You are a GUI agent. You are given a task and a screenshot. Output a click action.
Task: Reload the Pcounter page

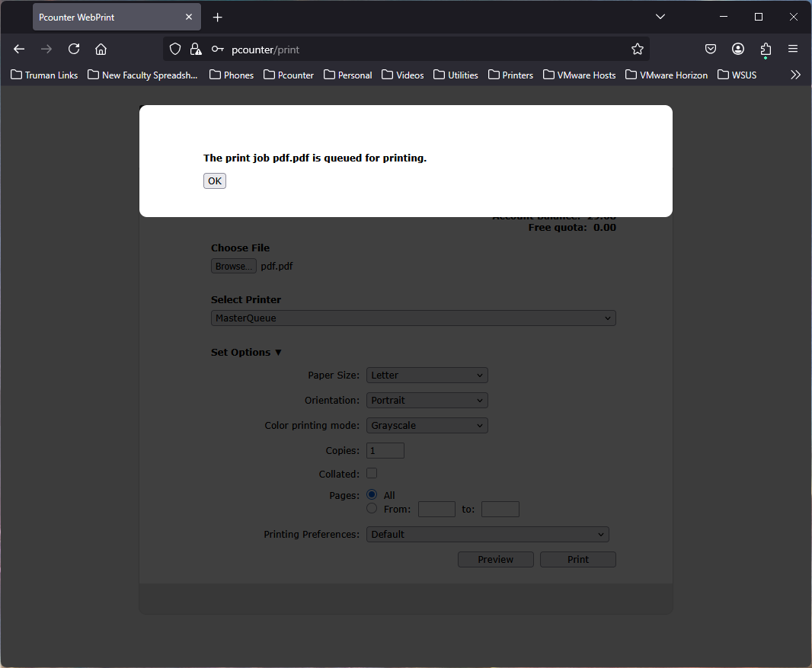click(74, 50)
